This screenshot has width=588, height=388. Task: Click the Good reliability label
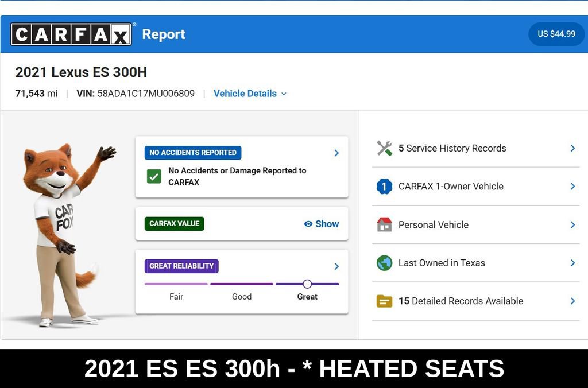tap(242, 297)
